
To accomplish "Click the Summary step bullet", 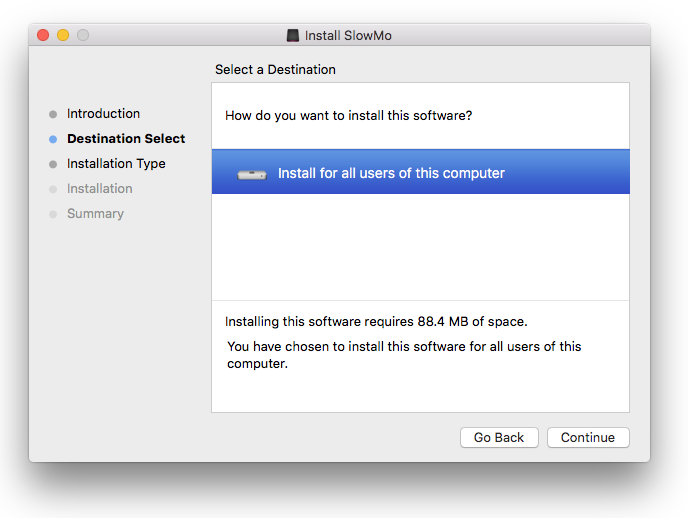I will [x=53, y=215].
